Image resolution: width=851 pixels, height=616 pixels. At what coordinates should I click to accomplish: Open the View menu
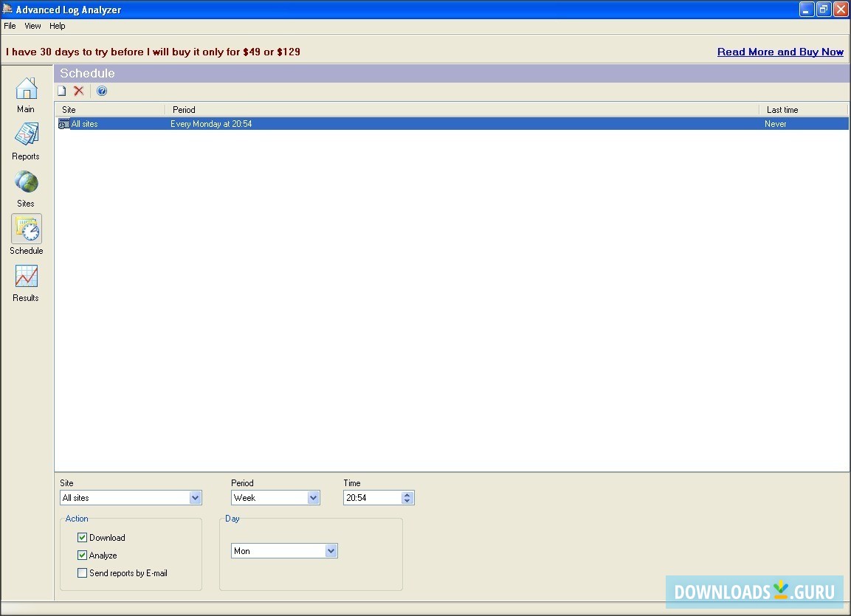tap(32, 26)
